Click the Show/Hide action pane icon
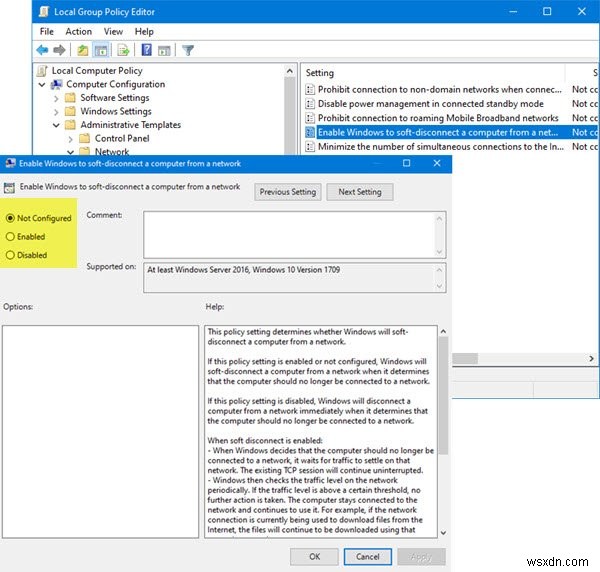Viewport: 600px width, 572px height. point(164,50)
